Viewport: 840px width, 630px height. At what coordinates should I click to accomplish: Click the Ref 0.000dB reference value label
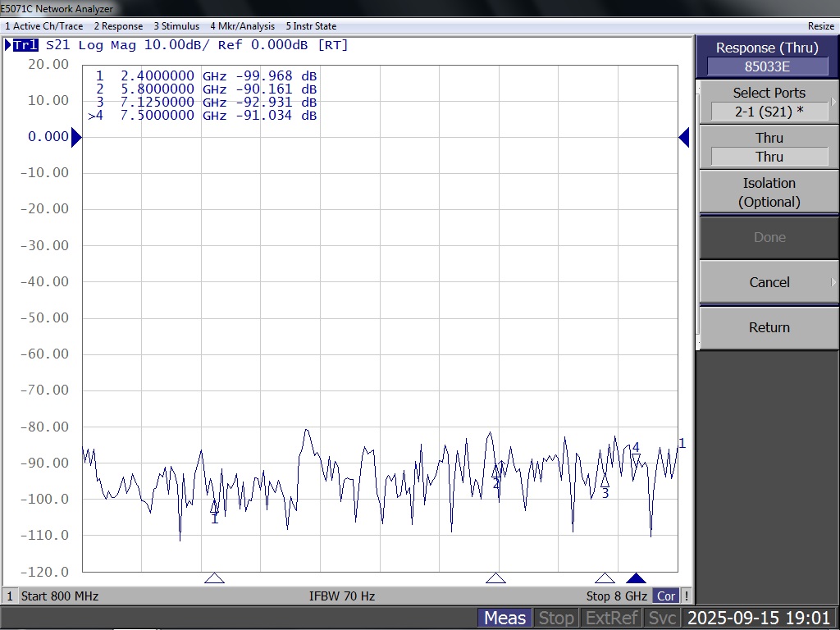[x=263, y=45]
